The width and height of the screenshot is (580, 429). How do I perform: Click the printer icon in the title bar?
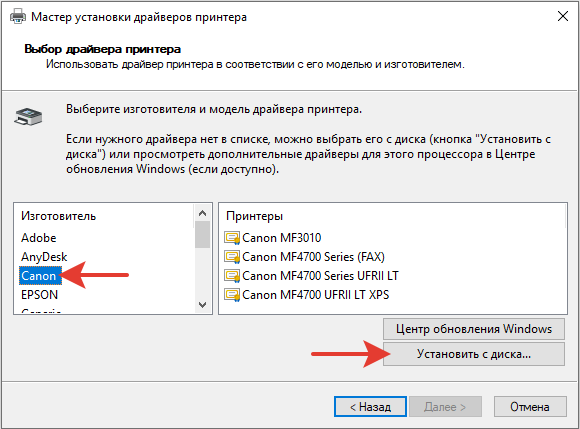[17, 17]
